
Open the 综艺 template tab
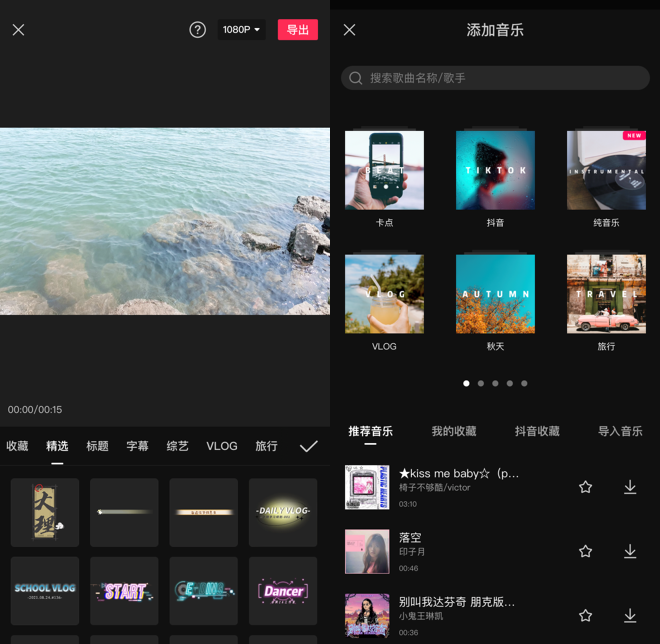click(177, 446)
